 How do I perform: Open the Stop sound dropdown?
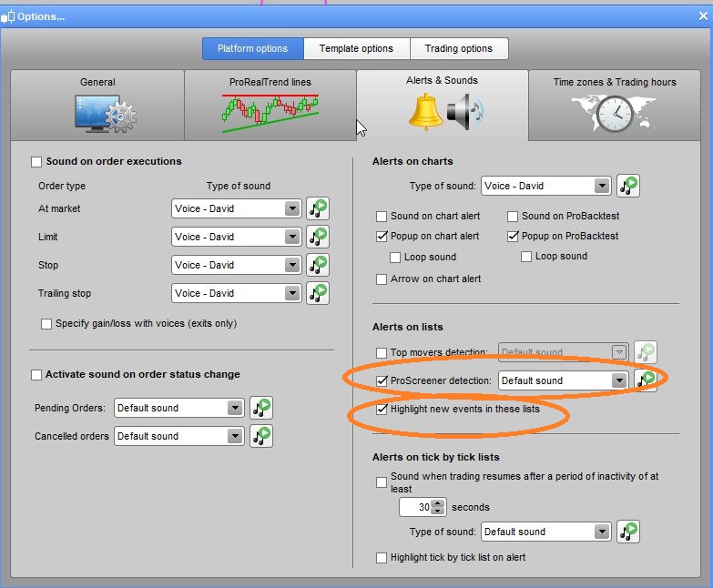coord(237,265)
